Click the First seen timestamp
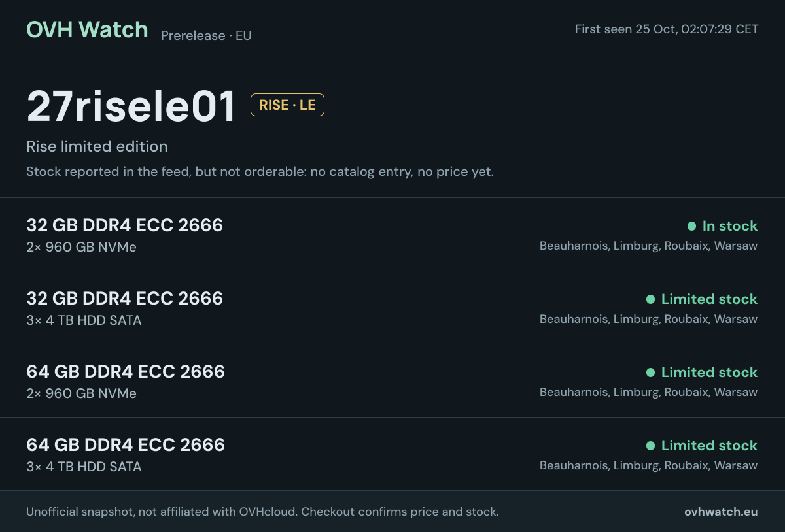Image resolution: width=785 pixels, height=532 pixels. click(x=667, y=29)
